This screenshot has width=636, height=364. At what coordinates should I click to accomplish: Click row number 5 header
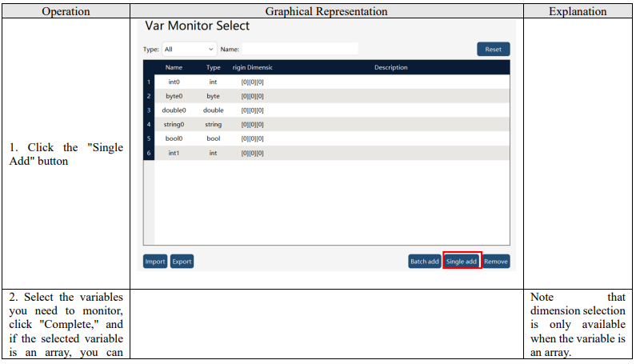(x=149, y=138)
